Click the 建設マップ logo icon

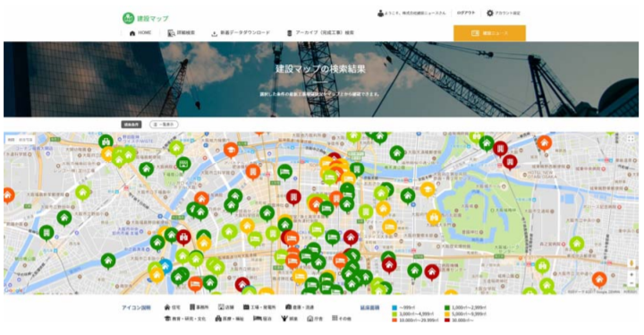pyautogui.click(x=128, y=18)
